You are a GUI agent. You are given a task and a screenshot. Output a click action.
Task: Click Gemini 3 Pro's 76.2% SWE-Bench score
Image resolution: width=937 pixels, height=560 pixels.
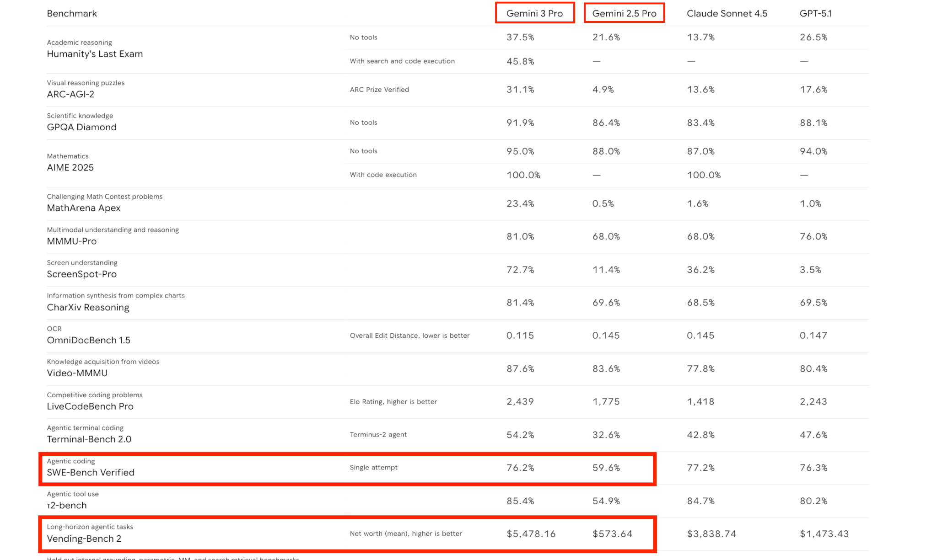click(520, 468)
